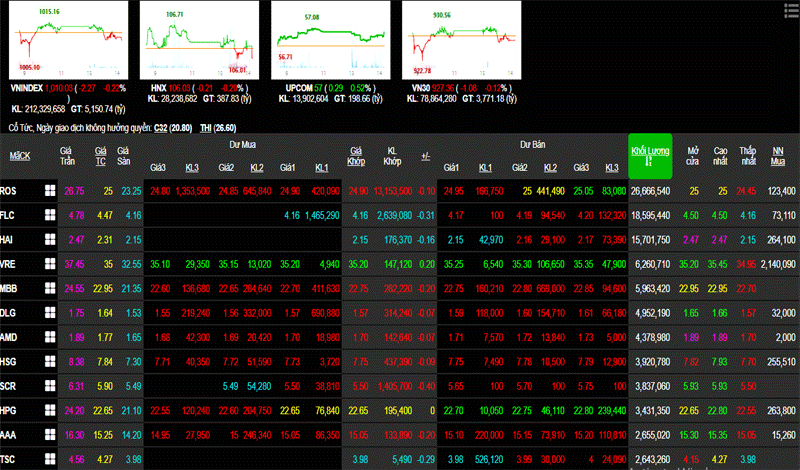Sort by the Dư Bán KL2 header

550,168
